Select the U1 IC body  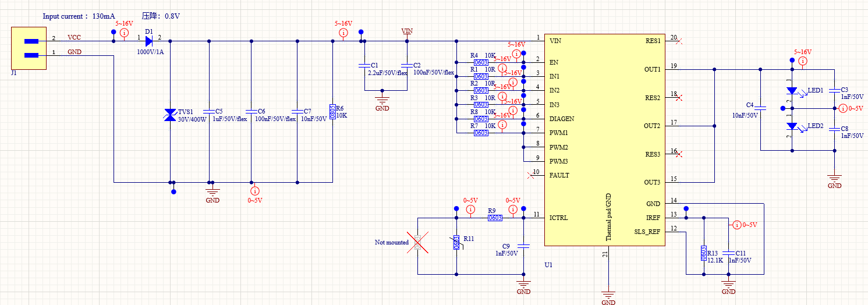coord(604,139)
